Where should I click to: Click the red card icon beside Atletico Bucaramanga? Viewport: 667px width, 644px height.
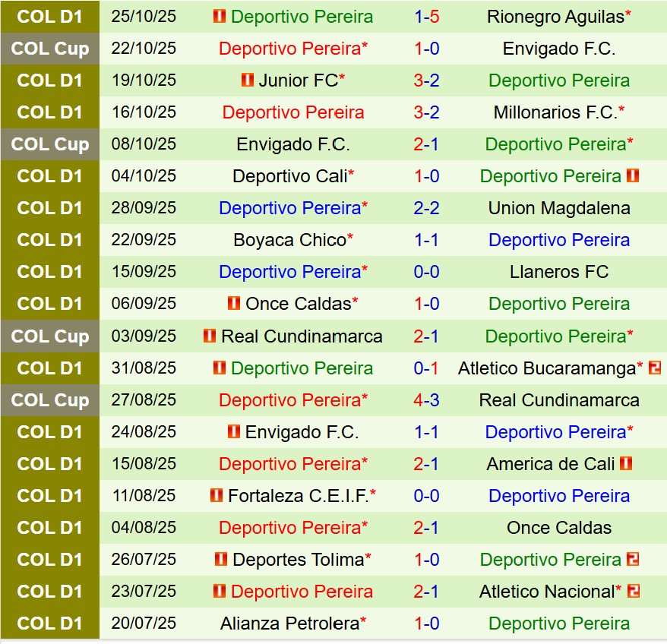point(655,368)
